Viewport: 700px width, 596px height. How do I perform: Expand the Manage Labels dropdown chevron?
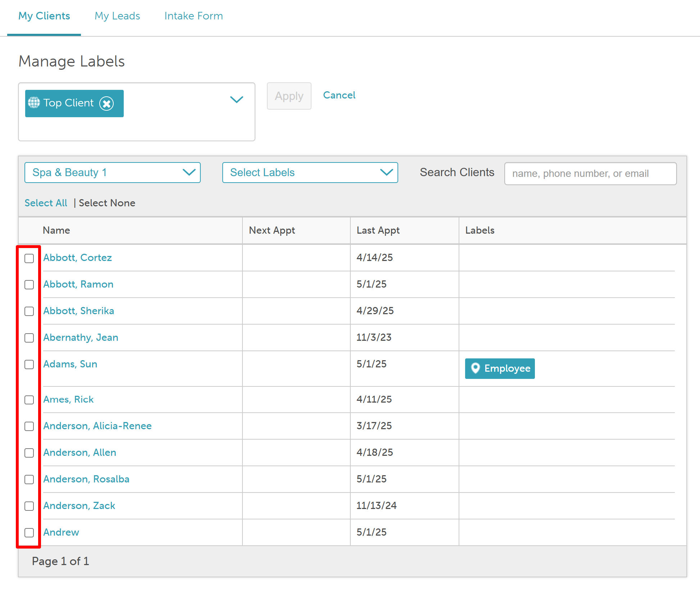[236, 99]
